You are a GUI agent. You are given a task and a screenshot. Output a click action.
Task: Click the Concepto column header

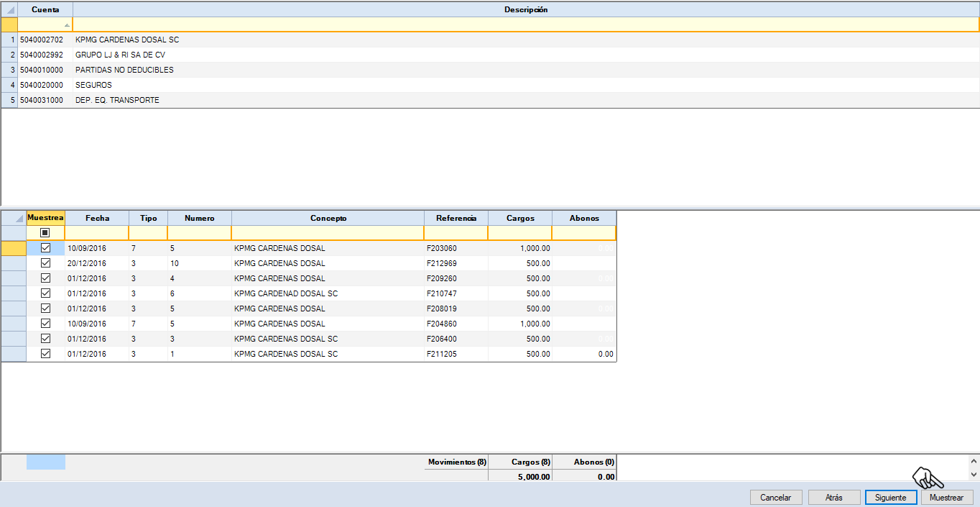[328, 218]
